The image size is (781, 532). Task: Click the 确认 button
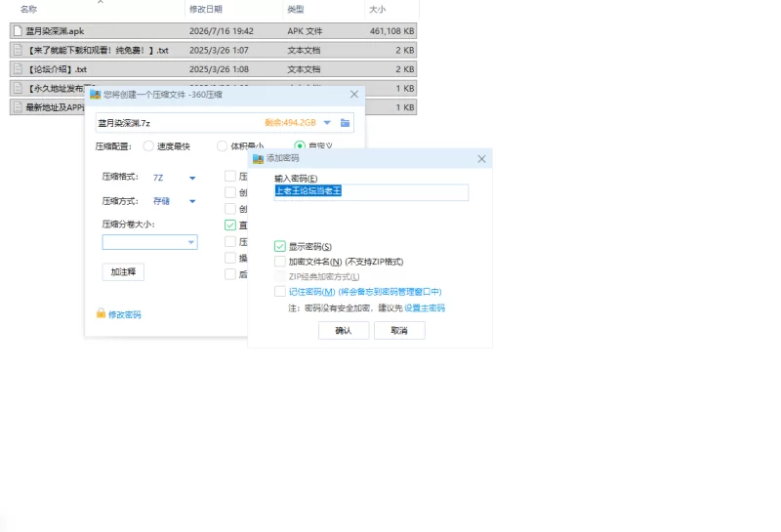click(344, 330)
